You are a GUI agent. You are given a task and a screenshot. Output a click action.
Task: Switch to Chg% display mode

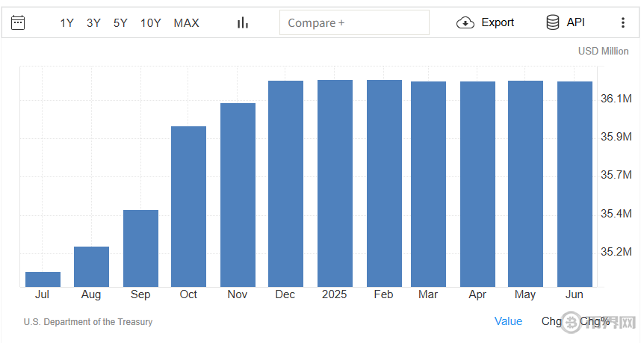pyautogui.click(x=595, y=321)
